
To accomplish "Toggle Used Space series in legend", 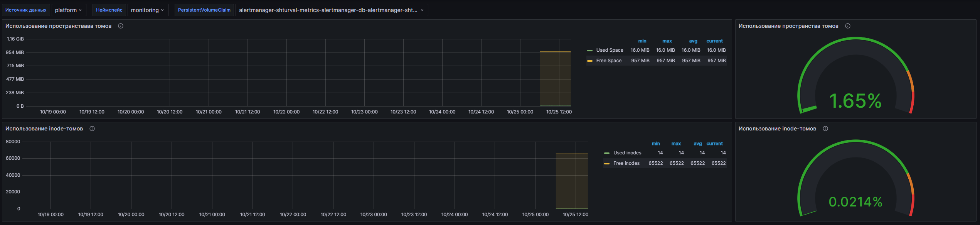I will (610, 50).
